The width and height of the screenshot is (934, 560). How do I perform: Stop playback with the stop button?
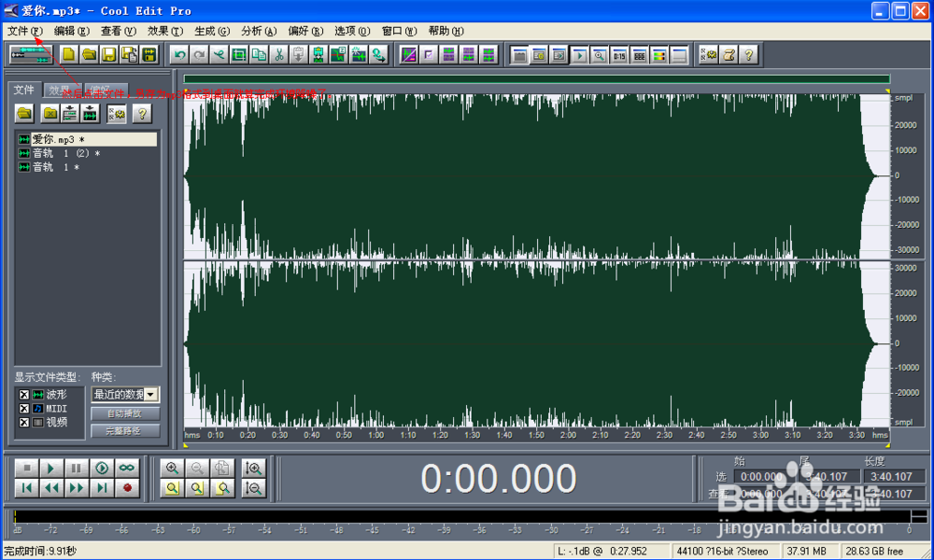point(26,468)
